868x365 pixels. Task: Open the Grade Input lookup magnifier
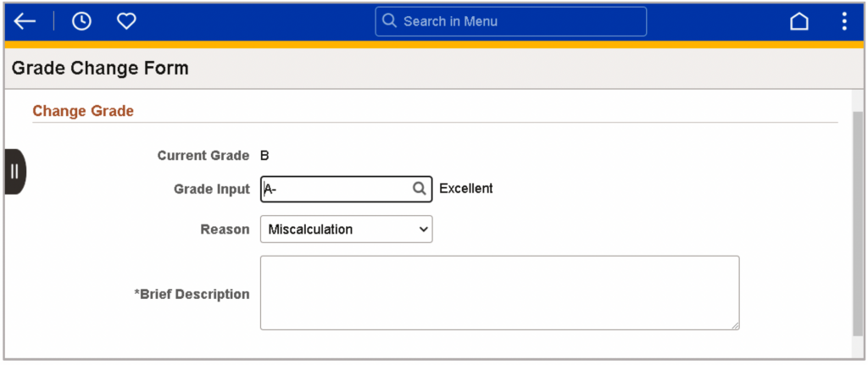pos(420,189)
